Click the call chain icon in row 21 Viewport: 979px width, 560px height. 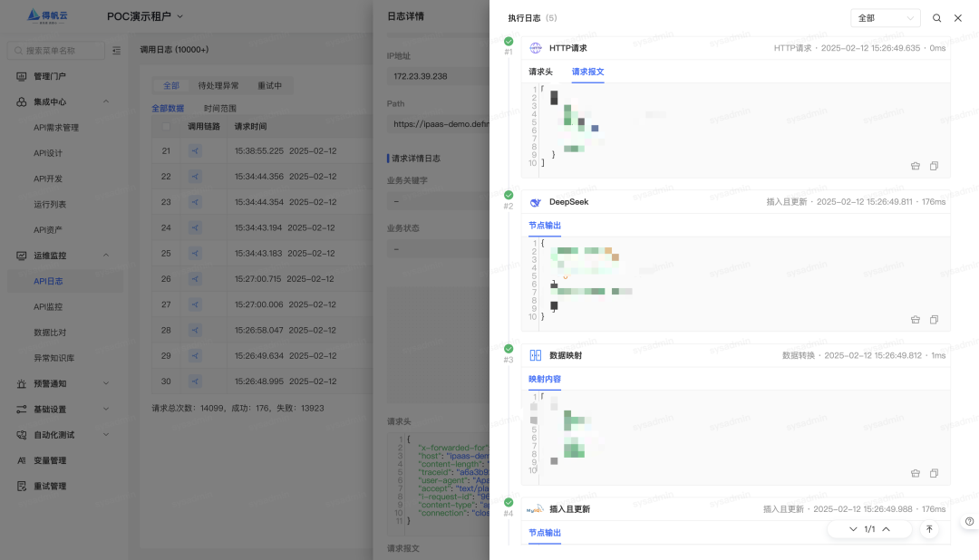tap(196, 150)
